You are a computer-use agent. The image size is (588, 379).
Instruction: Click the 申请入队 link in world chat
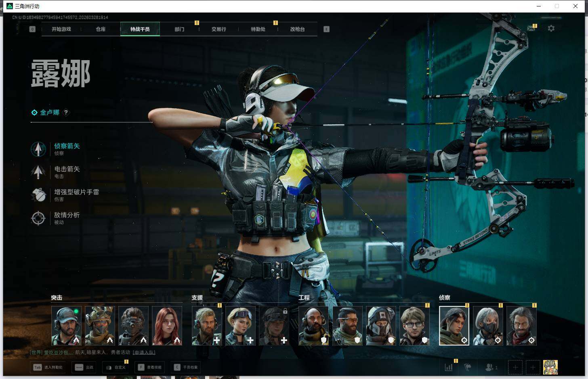[x=144, y=352]
